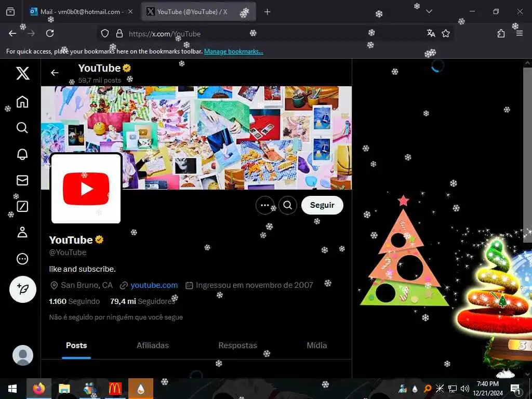Click the Seguir follow button
The width and height of the screenshot is (532, 399).
click(322, 205)
